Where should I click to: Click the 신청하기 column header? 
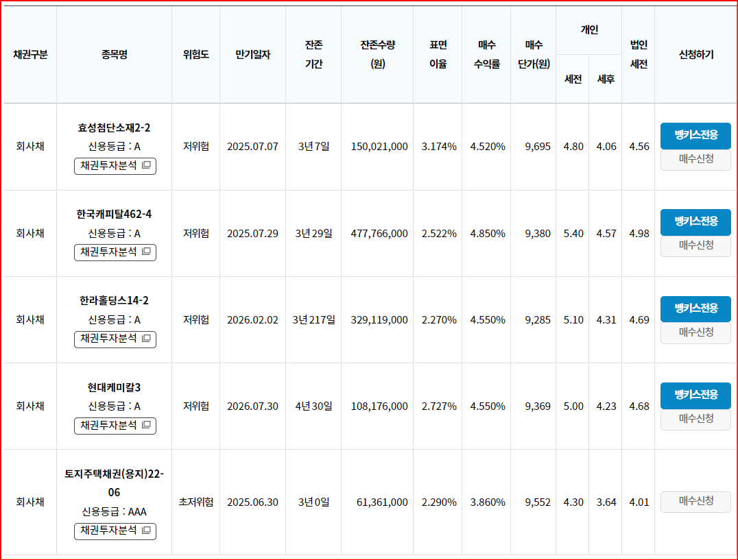tap(695, 55)
